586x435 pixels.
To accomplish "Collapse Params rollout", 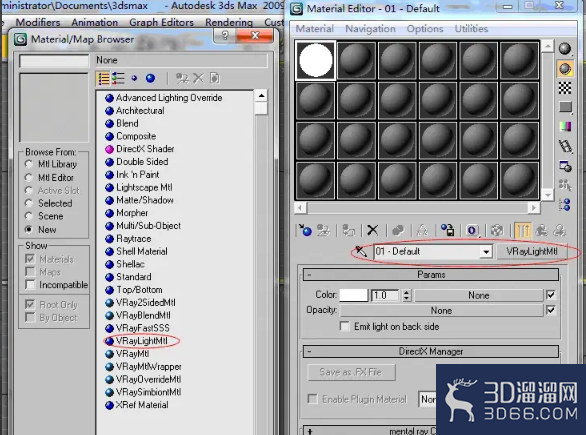I will point(431,275).
